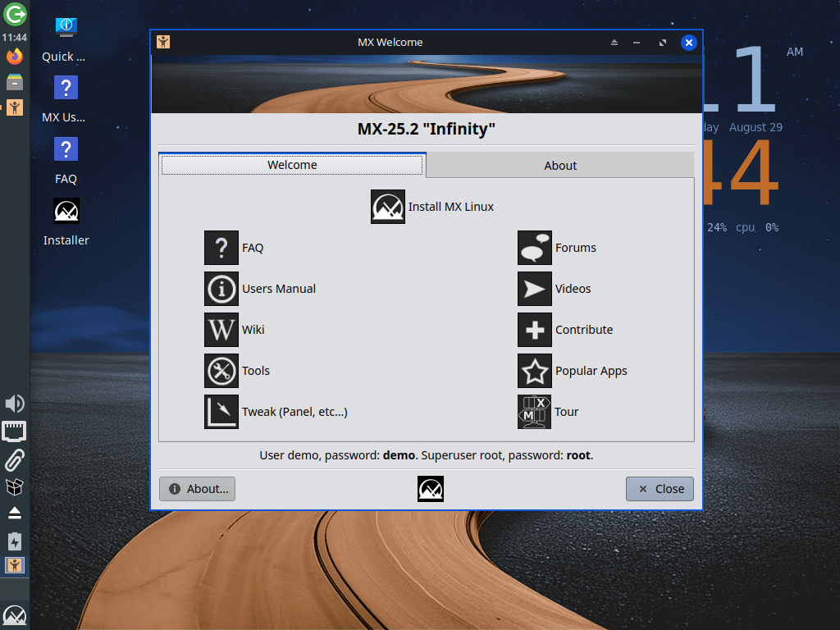Open the MX start menu button

(15, 616)
